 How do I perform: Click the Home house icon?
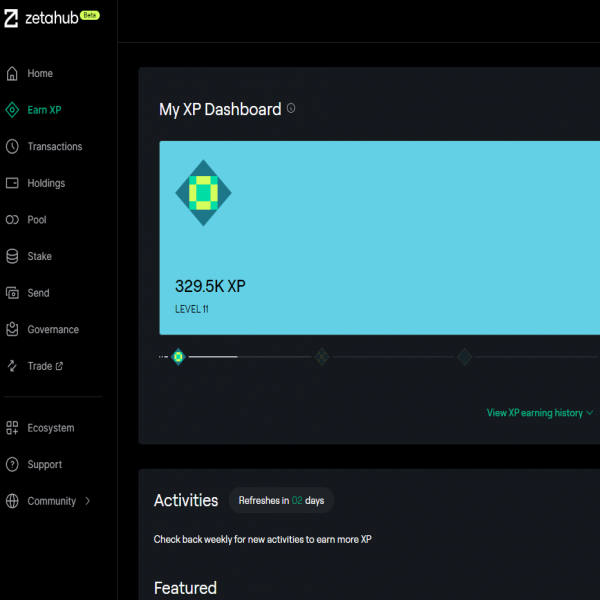coord(12,73)
